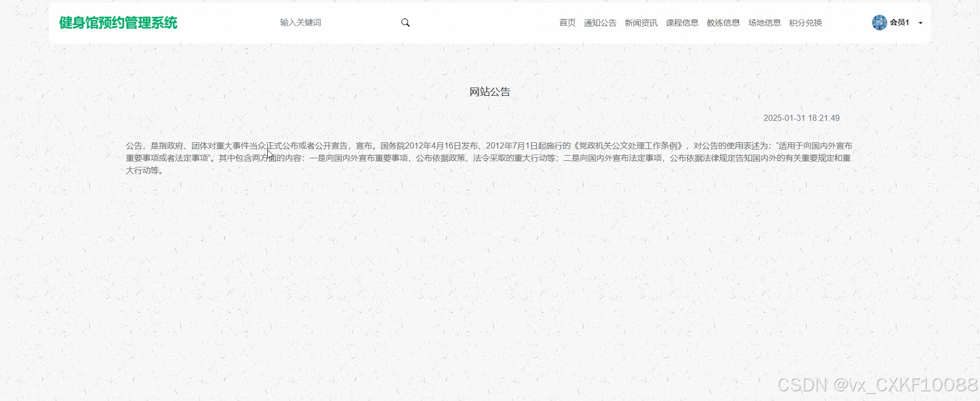Click the announcement paragraph starting 公告，是指政府
The height and width of the screenshot is (401, 980).
point(489,158)
